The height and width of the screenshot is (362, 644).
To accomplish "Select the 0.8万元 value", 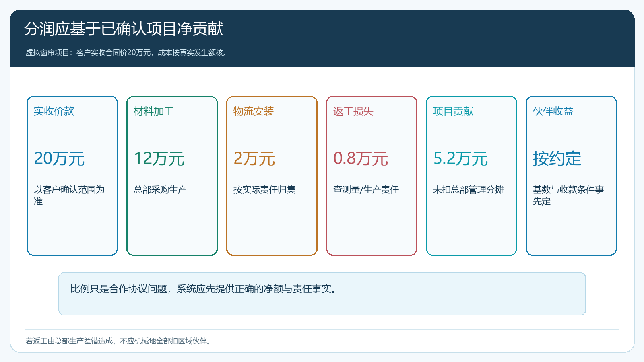I will (x=361, y=158).
